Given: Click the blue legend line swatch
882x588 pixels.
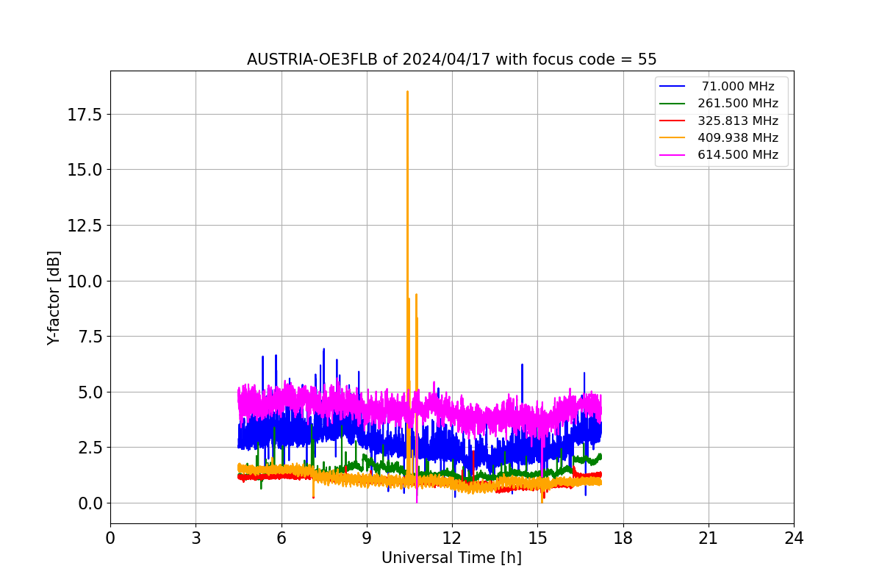Looking at the screenshot, I should coord(673,87).
